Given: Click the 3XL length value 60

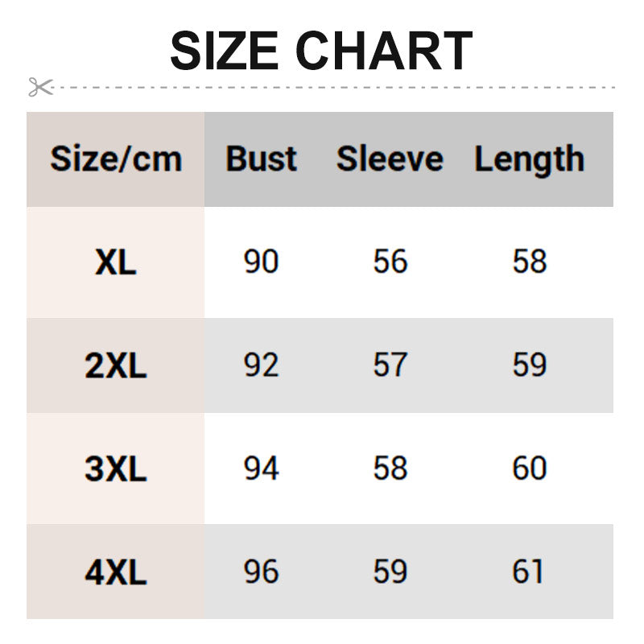Looking at the screenshot, I should pyautogui.click(x=530, y=469).
